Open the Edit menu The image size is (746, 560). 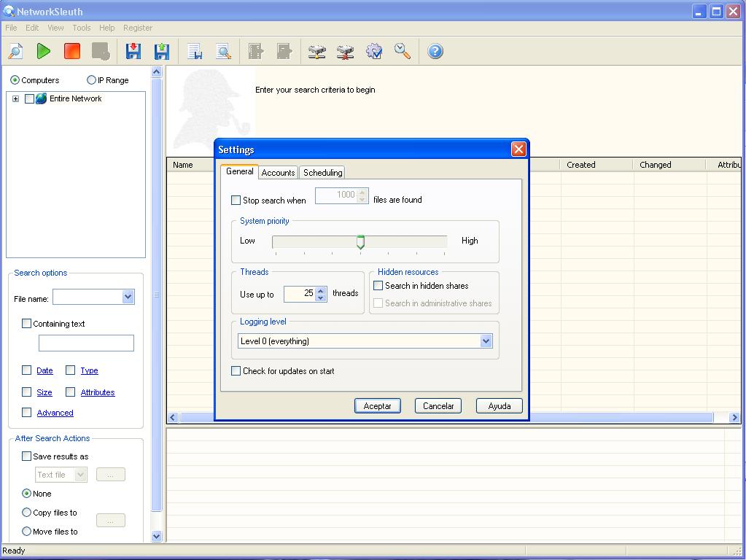pos(32,28)
